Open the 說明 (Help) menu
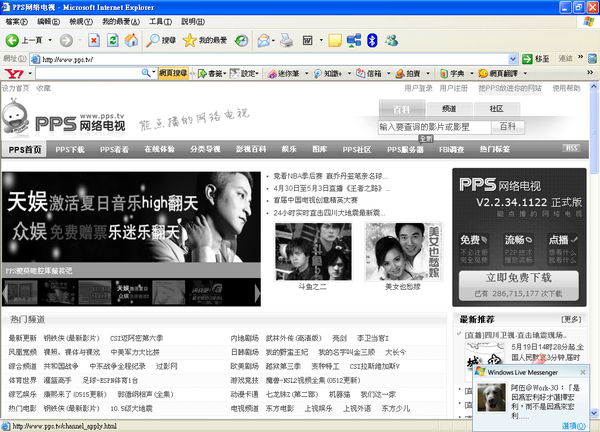 193,22
